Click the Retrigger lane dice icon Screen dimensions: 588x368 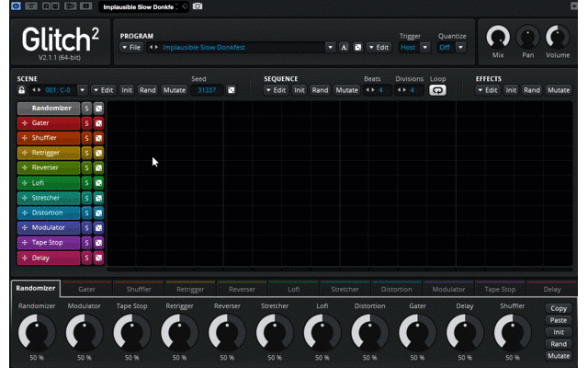pos(98,153)
